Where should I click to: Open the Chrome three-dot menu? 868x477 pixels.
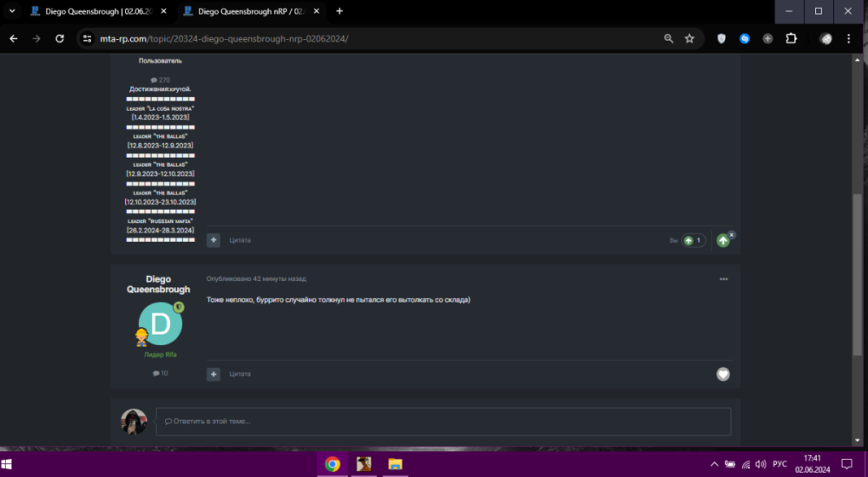coord(851,38)
